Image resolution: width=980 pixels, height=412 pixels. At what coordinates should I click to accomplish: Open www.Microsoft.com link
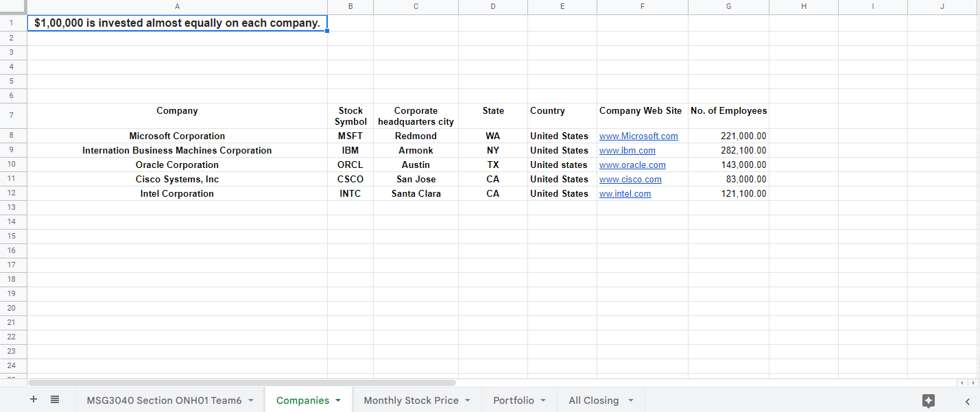(x=638, y=136)
